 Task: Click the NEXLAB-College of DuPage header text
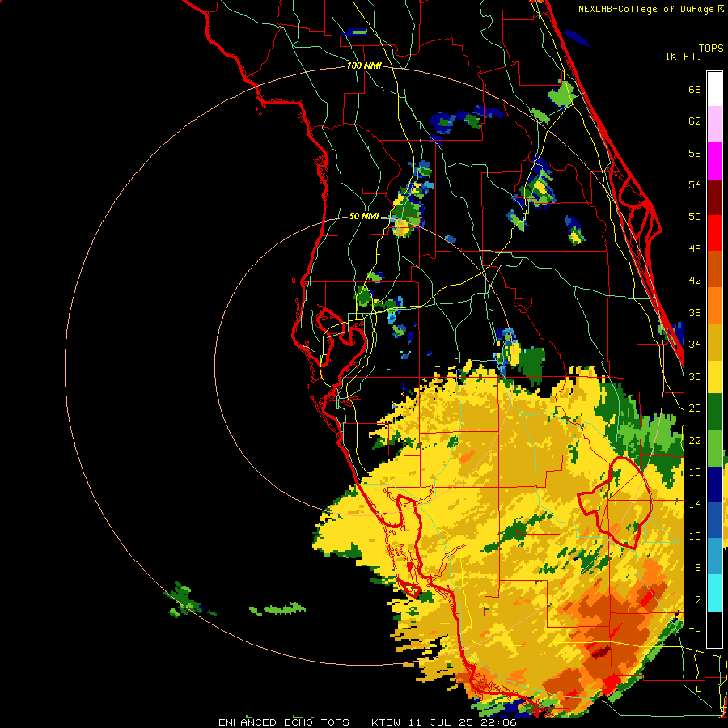tap(650, 9)
